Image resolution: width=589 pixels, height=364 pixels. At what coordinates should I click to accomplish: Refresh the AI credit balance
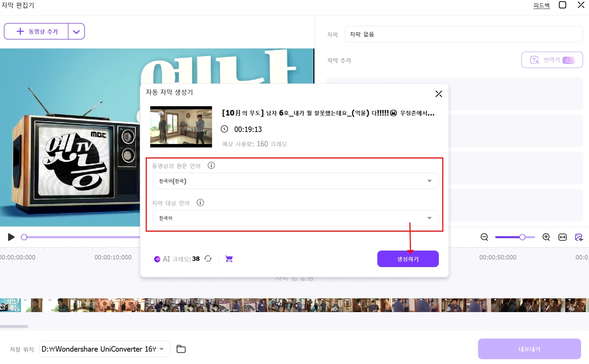[208, 259]
